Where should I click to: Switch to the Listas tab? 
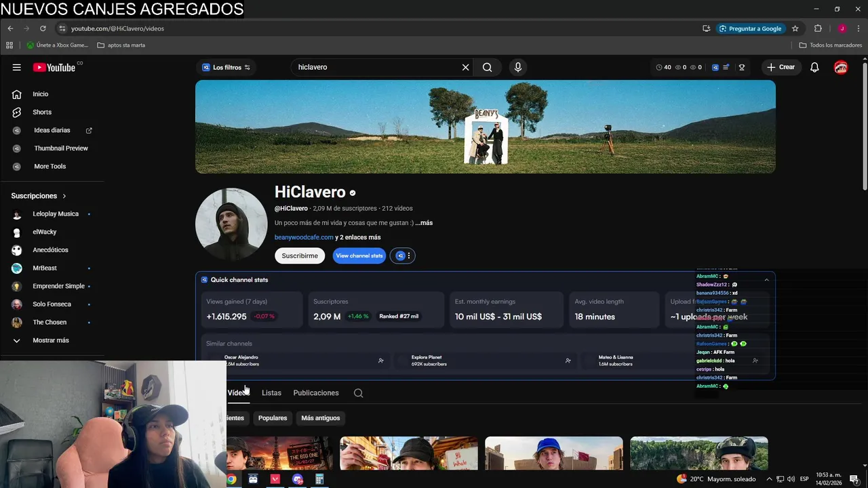(271, 393)
